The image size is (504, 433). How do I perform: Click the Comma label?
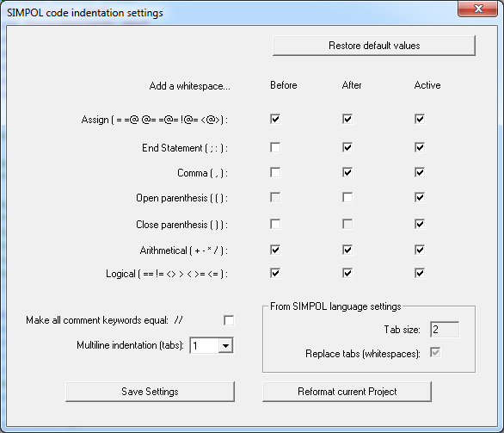202,173
